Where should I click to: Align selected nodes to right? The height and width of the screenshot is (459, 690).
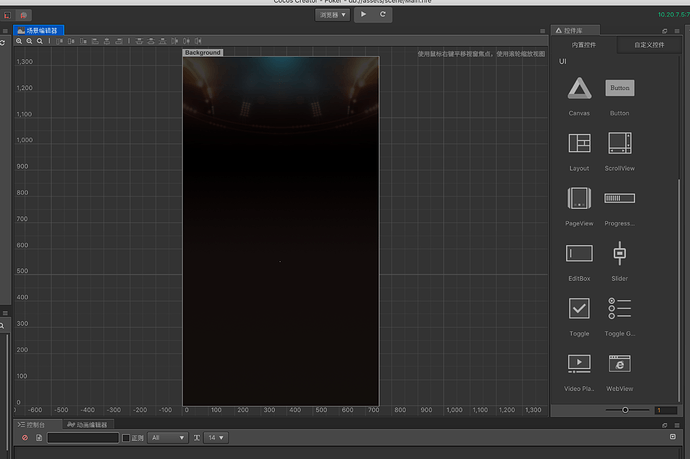coord(119,41)
